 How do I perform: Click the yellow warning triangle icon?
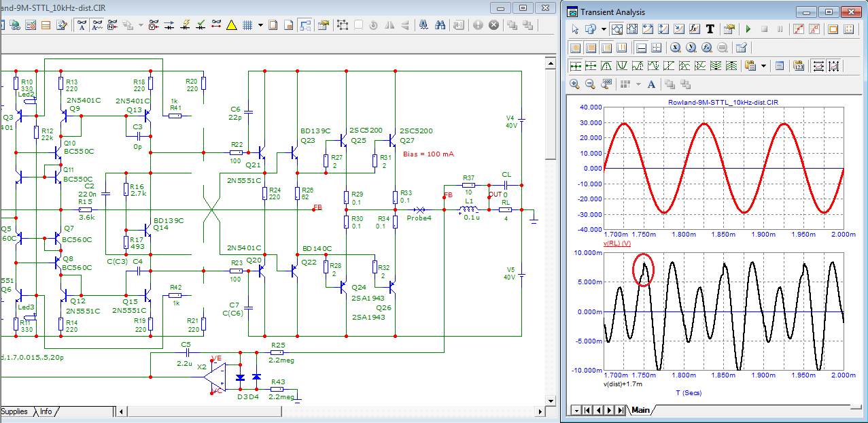pyautogui.click(x=231, y=25)
